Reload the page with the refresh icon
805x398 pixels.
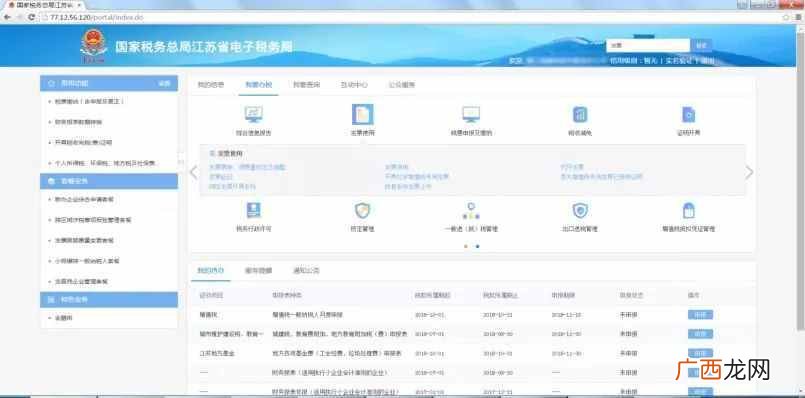coord(32,17)
